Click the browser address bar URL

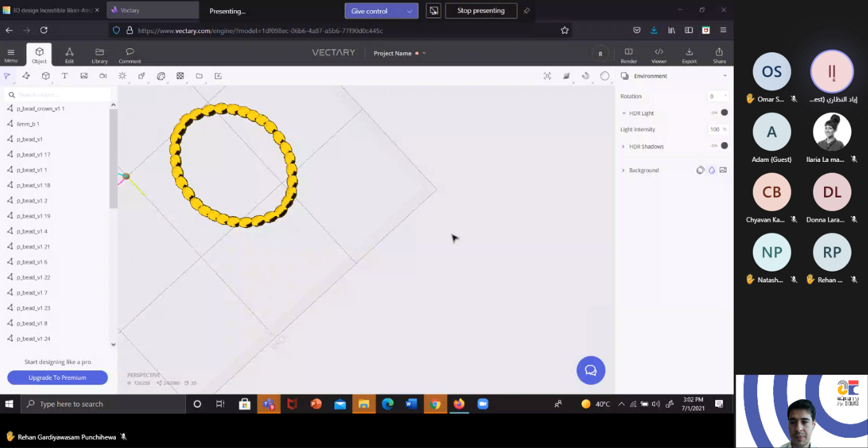pyautogui.click(x=260, y=30)
